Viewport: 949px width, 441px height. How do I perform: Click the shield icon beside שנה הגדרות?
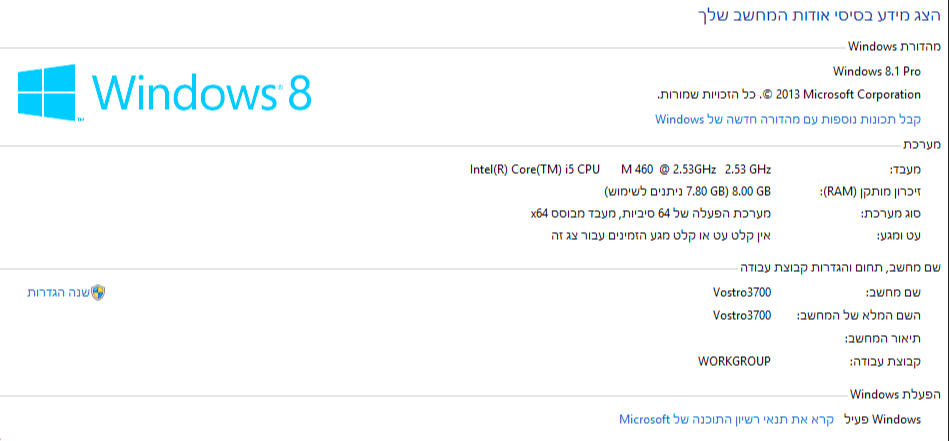pyautogui.click(x=98, y=293)
